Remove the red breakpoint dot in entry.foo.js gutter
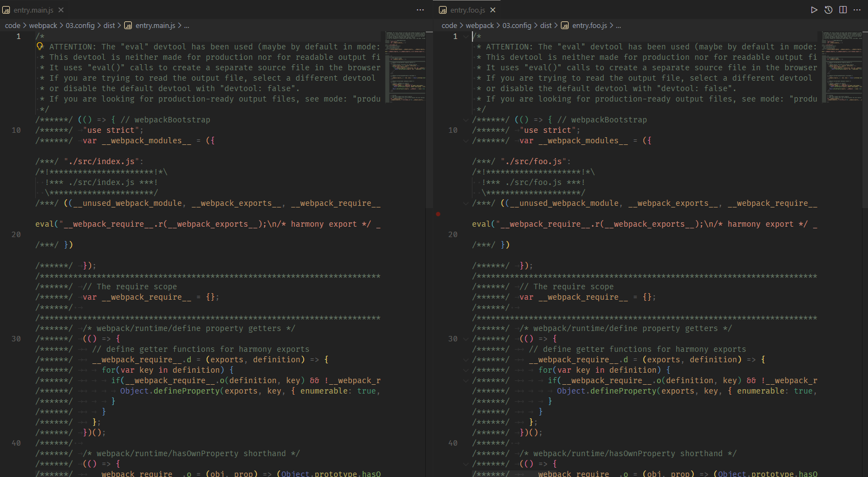This screenshot has width=868, height=477. pyautogui.click(x=438, y=214)
